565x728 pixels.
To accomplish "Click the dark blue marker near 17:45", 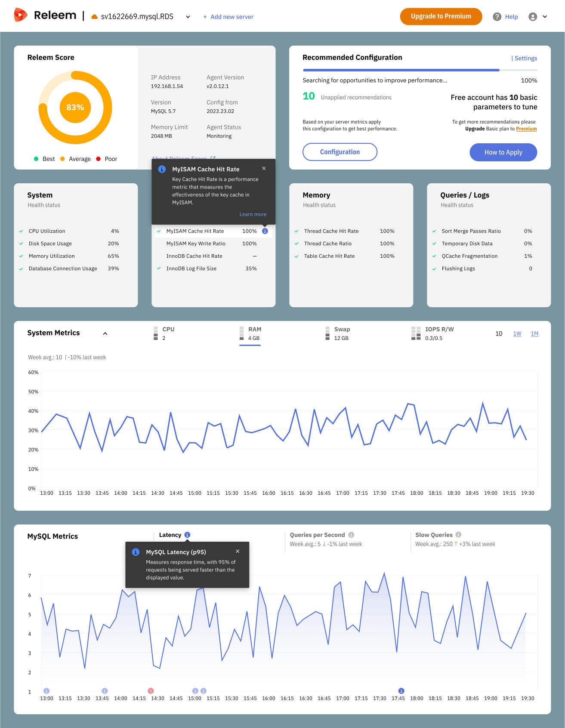I will point(401,691).
